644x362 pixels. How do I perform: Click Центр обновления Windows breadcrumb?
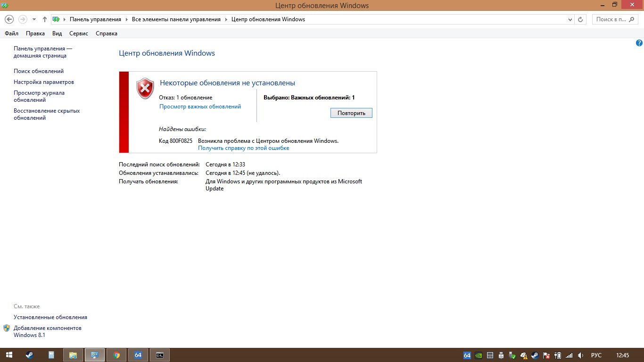(268, 19)
